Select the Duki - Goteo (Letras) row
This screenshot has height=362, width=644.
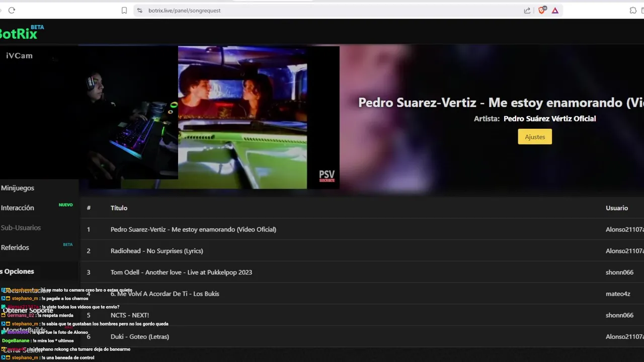tap(362, 336)
